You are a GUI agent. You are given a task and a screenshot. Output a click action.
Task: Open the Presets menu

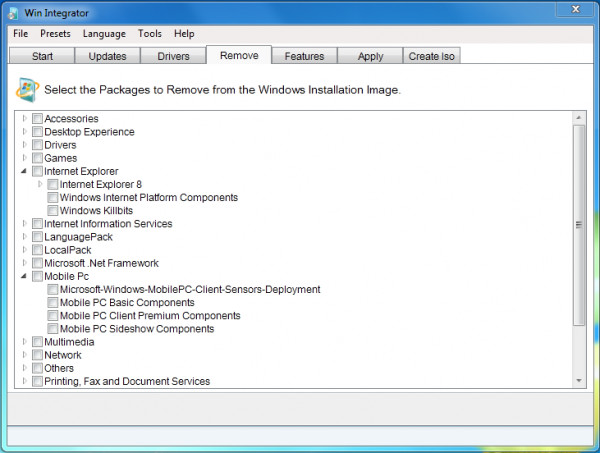(x=55, y=34)
